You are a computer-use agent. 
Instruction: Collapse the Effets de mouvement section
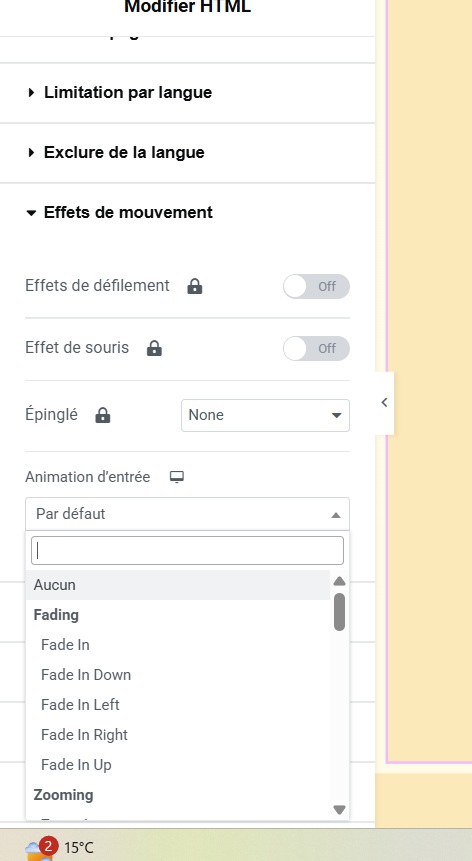(x=120, y=212)
